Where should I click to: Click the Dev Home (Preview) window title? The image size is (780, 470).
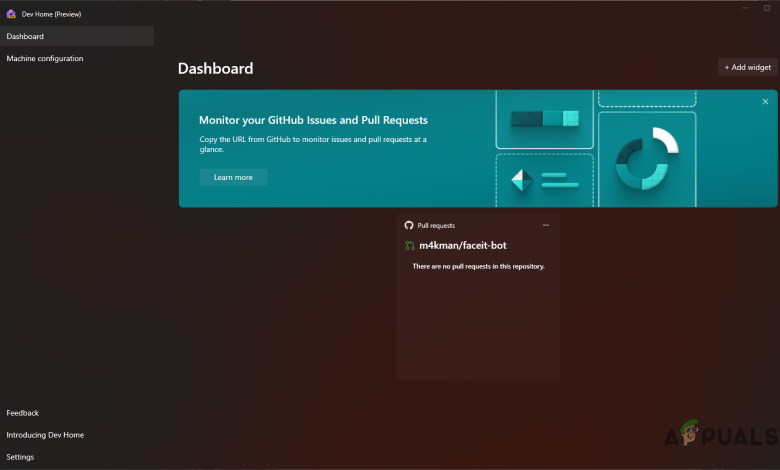click(x=51, y=14)
